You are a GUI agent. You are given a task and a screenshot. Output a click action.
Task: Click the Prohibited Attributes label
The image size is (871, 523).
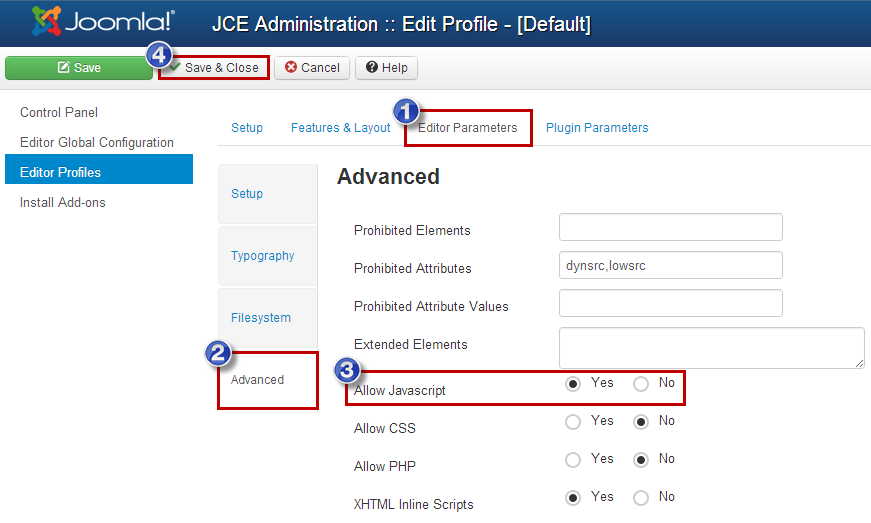pos(413,269)
